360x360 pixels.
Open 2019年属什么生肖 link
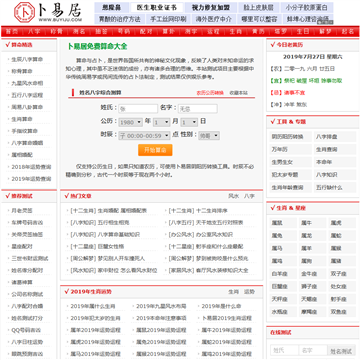pos(93,306)
